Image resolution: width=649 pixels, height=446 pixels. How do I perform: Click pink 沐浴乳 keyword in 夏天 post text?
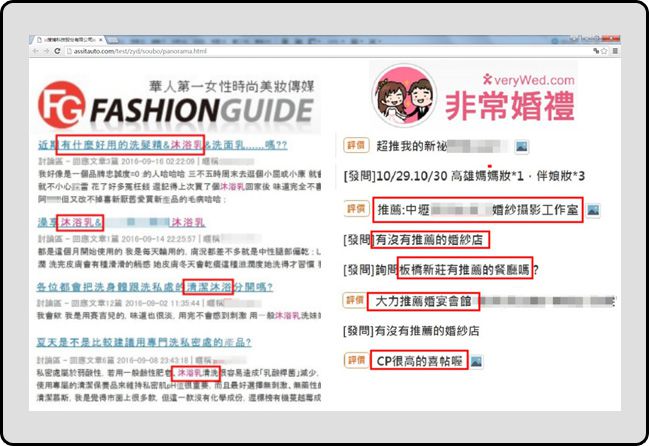coord(190,373)
